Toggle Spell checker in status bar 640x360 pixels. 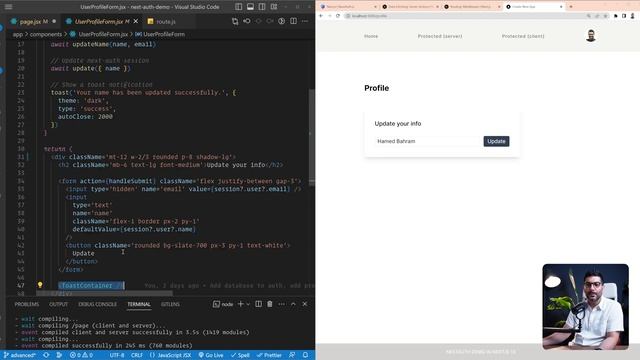tap(240, 355)
